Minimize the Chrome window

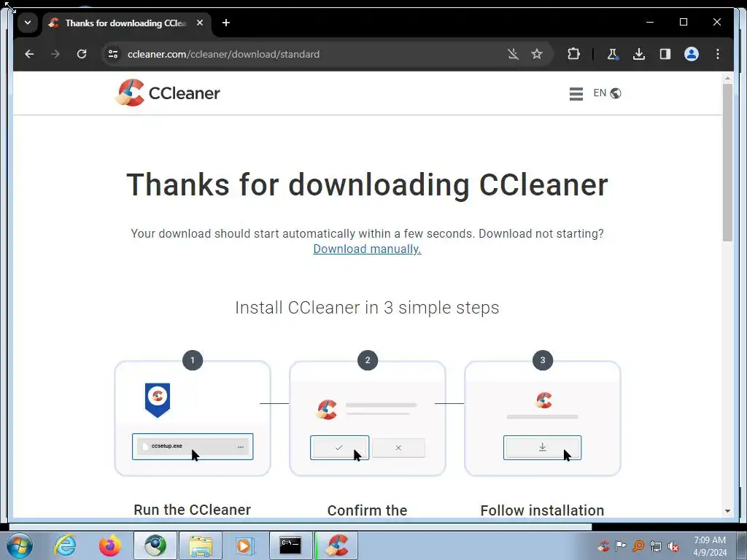(x=650, y=22)
